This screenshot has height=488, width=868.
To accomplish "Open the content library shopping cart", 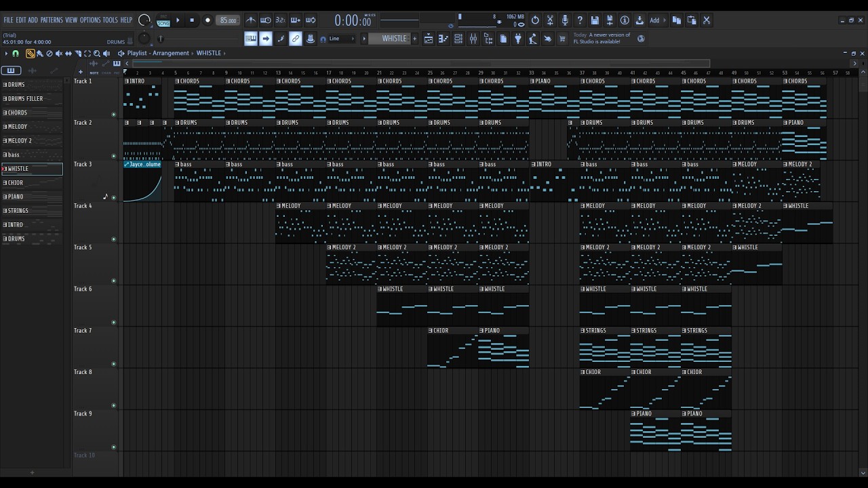I will (x=562, y=39).
